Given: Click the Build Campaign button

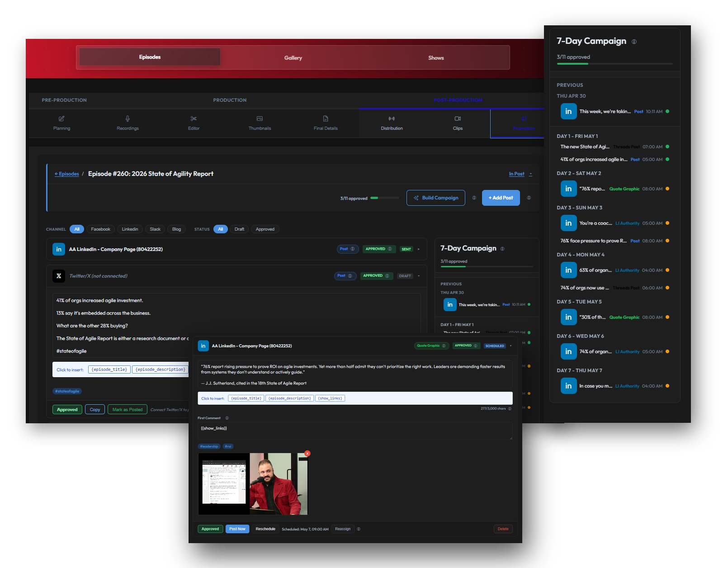Looking at the screenshot, I should click(x=436, y=198).
